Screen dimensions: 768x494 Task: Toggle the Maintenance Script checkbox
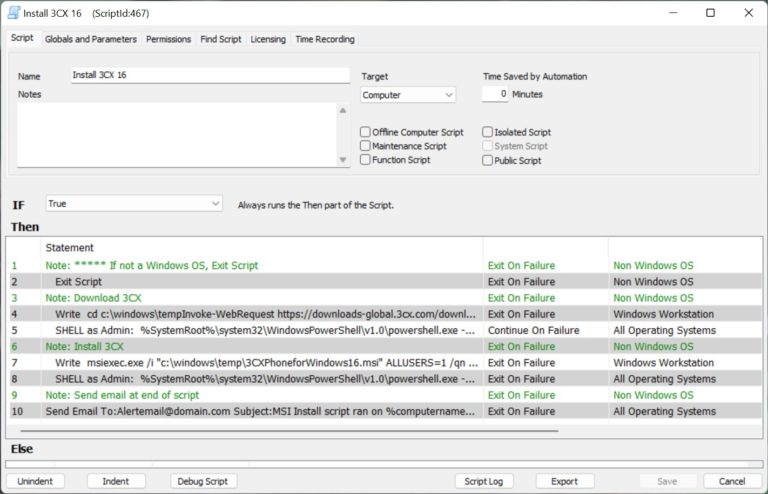point(366,146)
